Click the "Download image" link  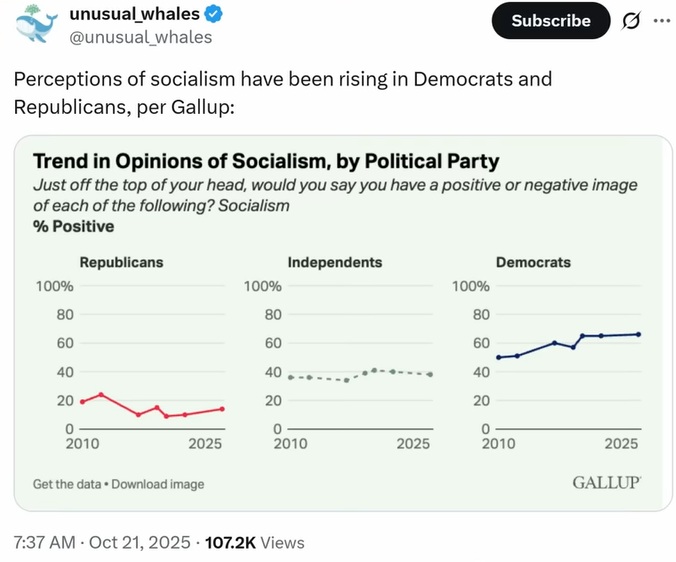pyautogui.click(x=157, y=484)
